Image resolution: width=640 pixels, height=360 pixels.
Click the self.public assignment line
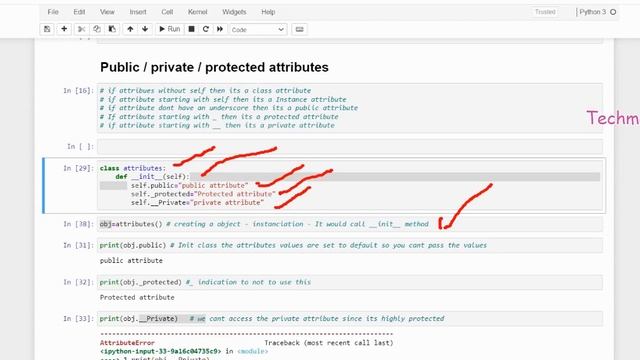click(189, 185)
